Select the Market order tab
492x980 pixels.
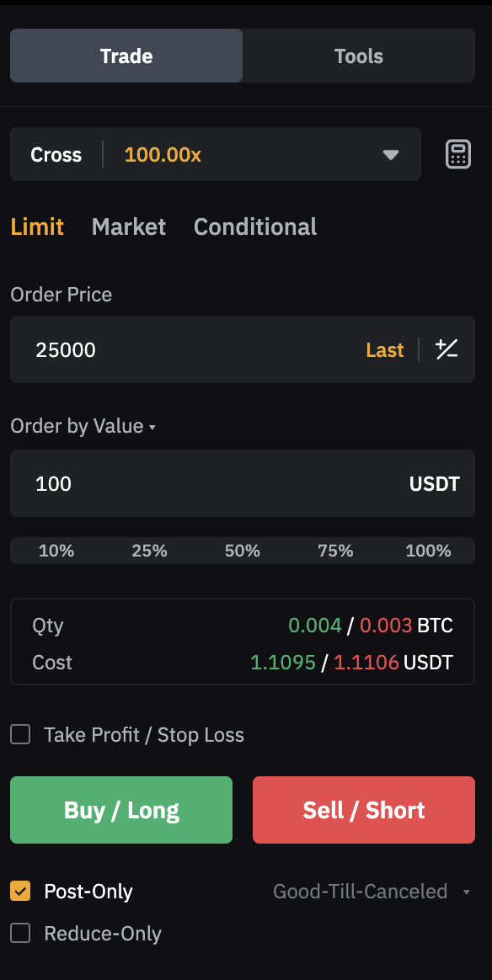point(128,226)
